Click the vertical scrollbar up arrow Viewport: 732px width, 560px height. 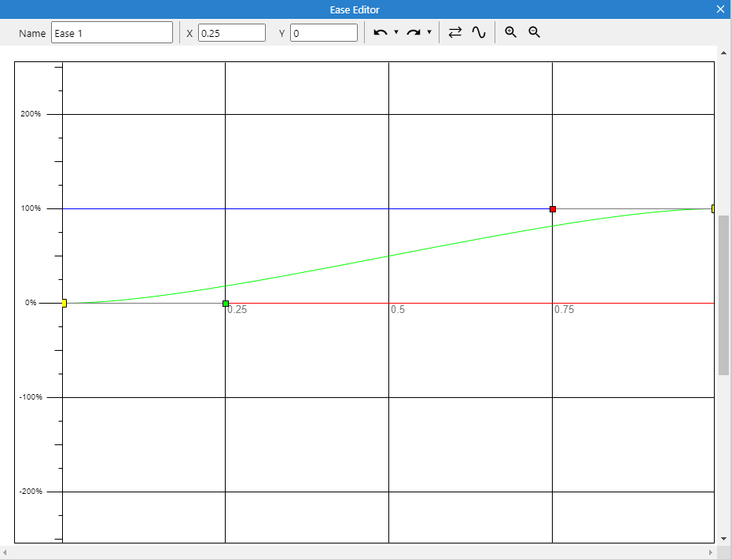tap(723, 53)
